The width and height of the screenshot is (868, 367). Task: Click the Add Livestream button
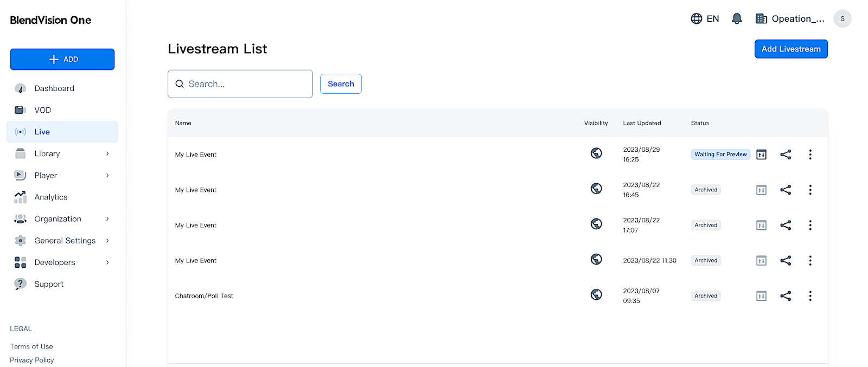point(790,49)
